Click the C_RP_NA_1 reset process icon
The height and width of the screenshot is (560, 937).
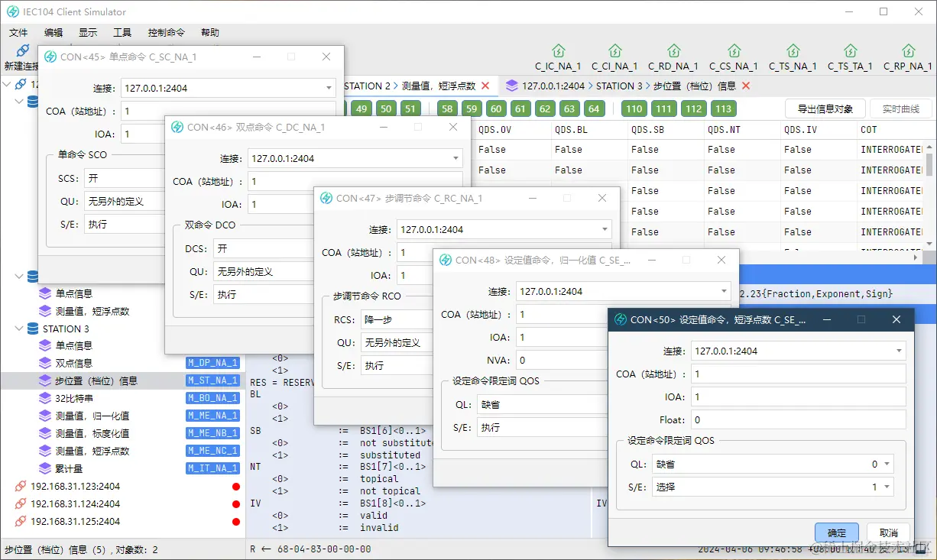point(908,51)
